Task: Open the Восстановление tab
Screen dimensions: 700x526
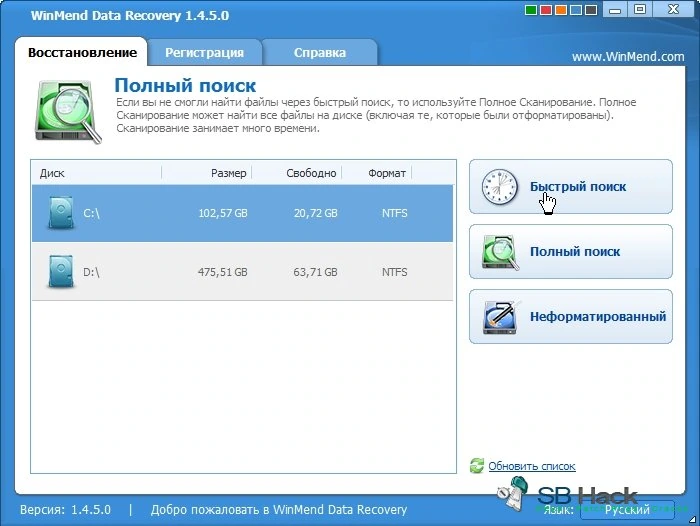Action: click(x=82, y=52)
